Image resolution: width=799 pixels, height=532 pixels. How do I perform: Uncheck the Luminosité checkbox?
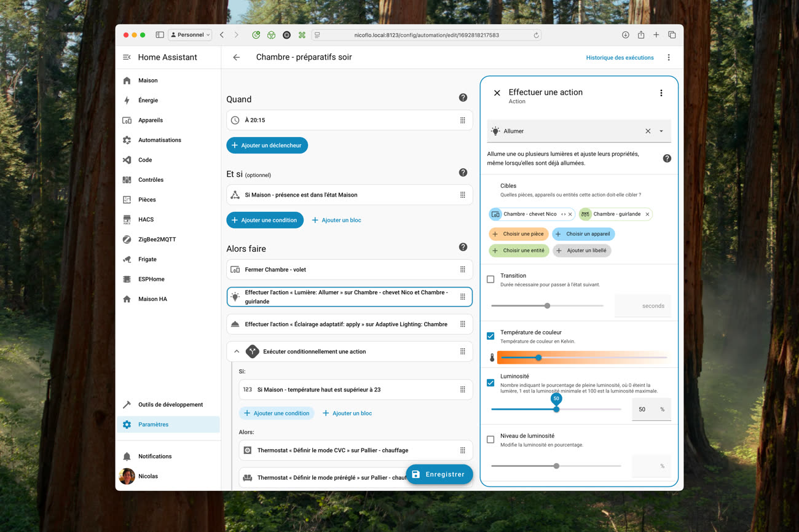[490, 383]
